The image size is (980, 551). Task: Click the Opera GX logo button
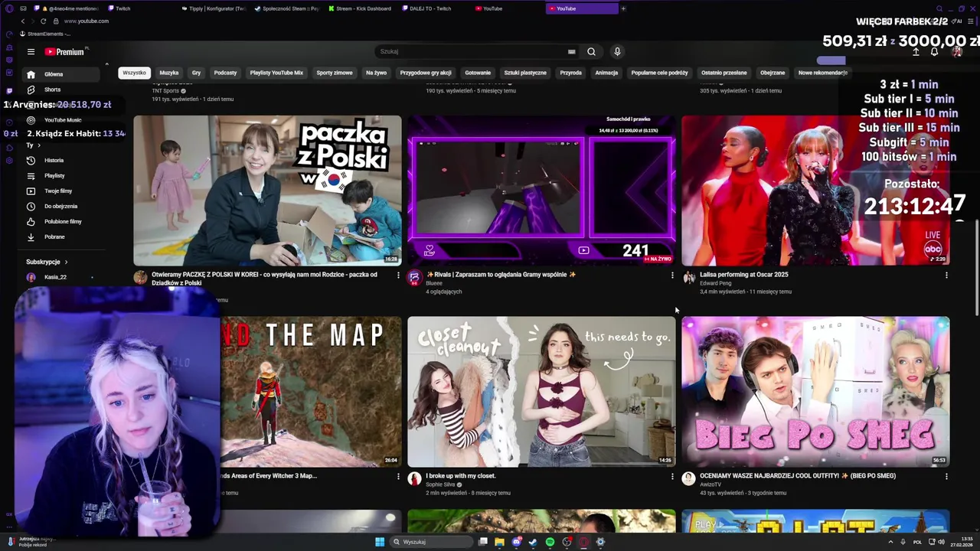9,8
